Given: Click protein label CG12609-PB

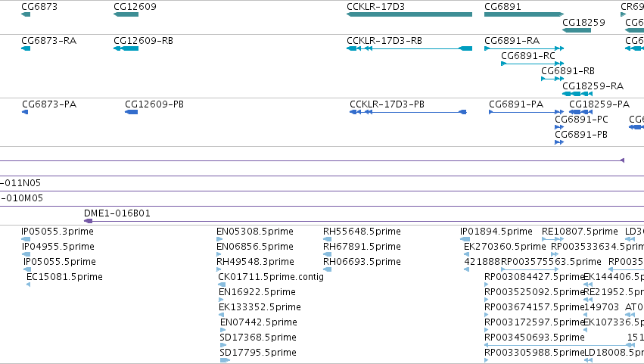Looking at the screenshot, I should (x=154, y=104).
